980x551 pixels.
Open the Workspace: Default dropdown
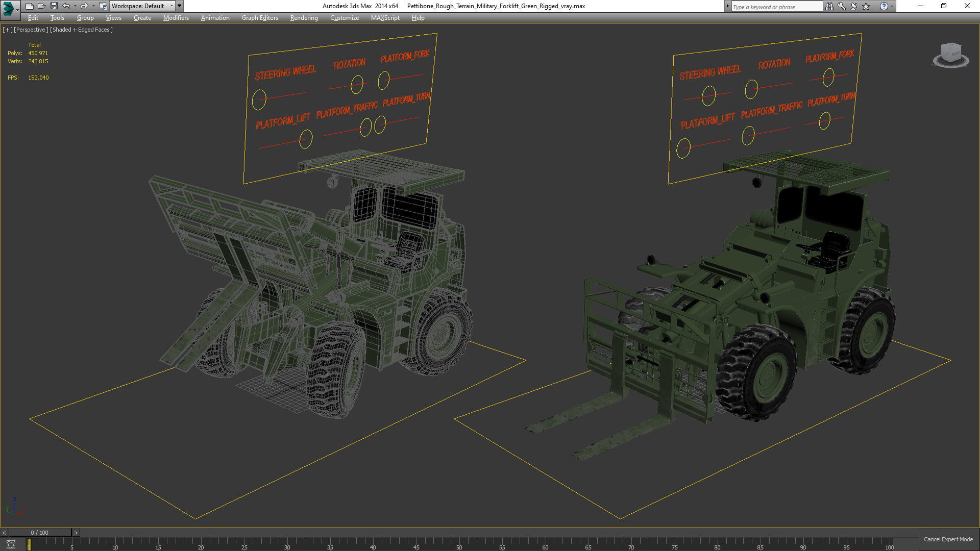click(142, 6)
